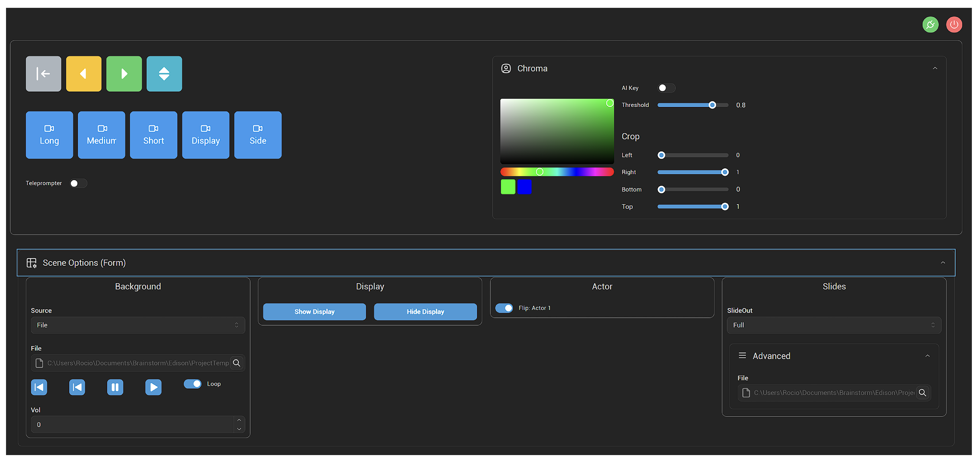
Task: Open the Background Source dropdown
Action: (x=138, y=325)
